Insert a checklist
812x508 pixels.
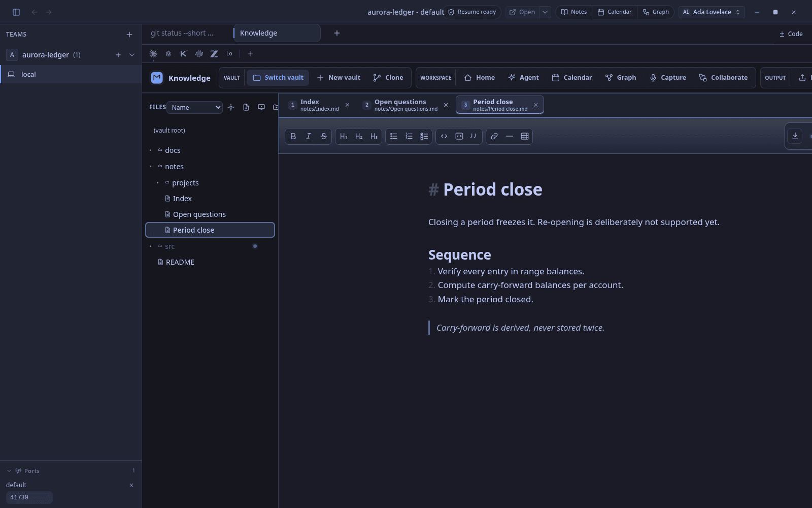click(424, 136)
